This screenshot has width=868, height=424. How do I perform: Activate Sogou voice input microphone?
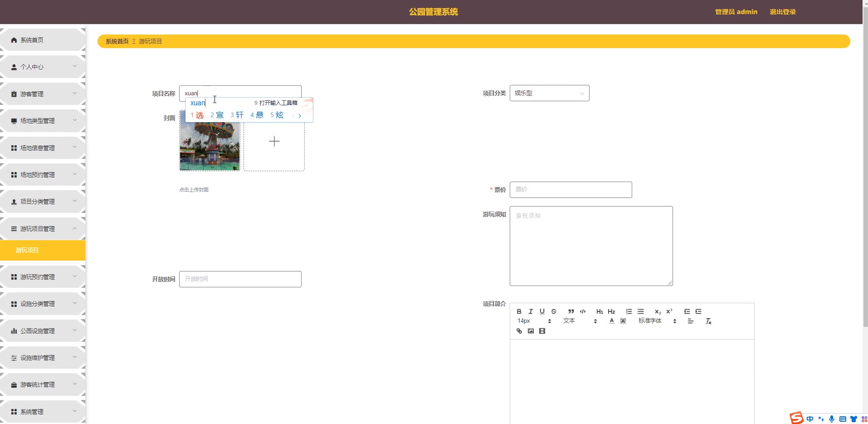832,419
